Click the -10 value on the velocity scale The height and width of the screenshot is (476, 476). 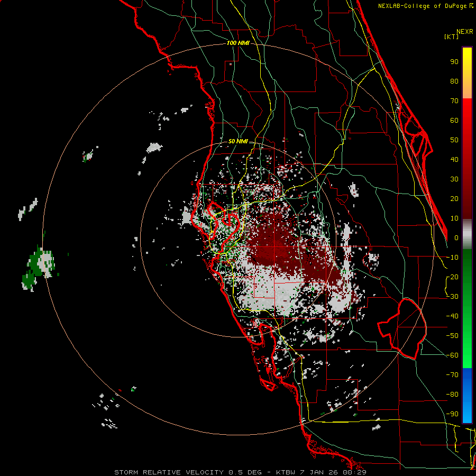(x=452, y=258)
